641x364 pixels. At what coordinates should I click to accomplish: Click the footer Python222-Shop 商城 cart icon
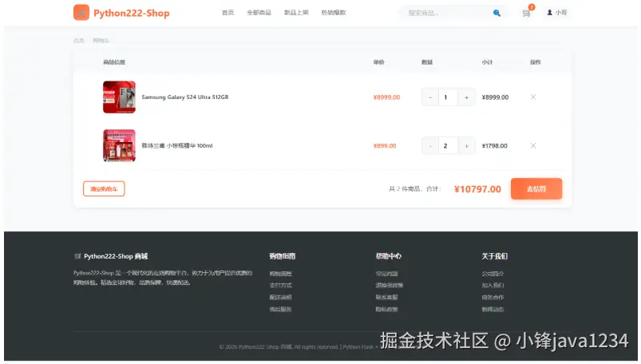click(x=77, y=256)
